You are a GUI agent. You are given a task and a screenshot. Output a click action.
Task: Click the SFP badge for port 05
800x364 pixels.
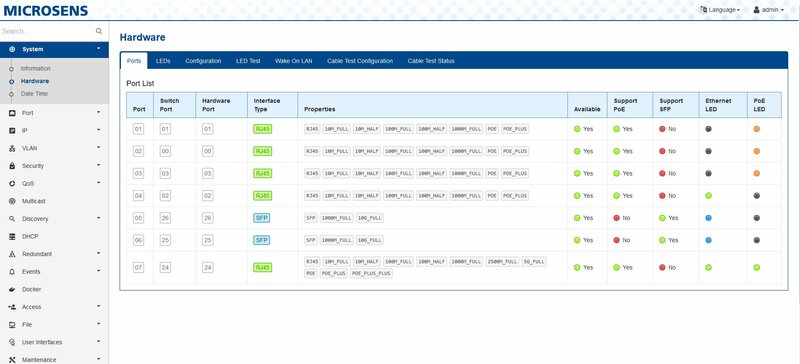point(261,218)
